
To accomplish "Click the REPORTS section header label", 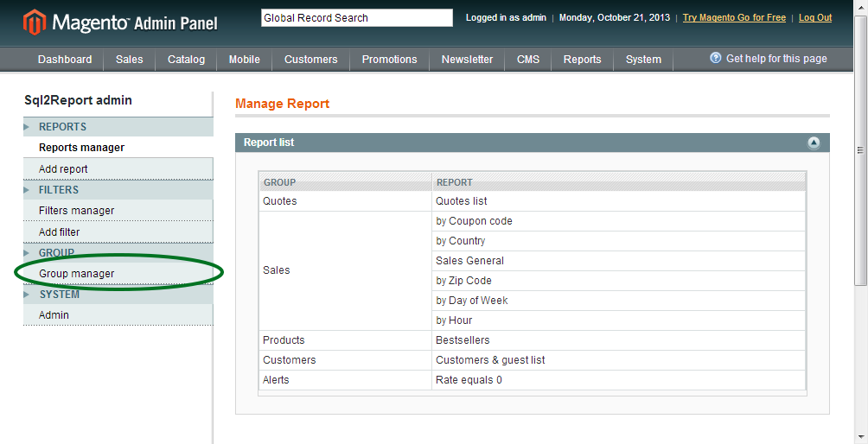I will 62,127.
